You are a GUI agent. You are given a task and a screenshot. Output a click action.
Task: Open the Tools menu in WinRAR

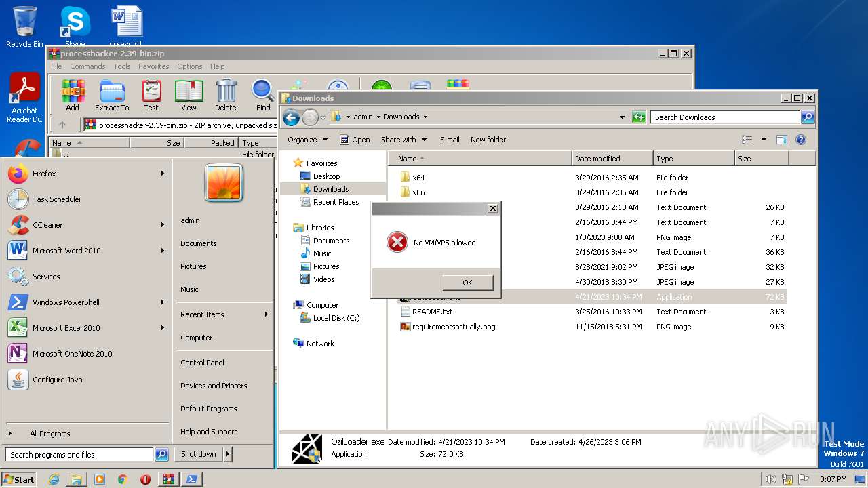click(122, 66)
